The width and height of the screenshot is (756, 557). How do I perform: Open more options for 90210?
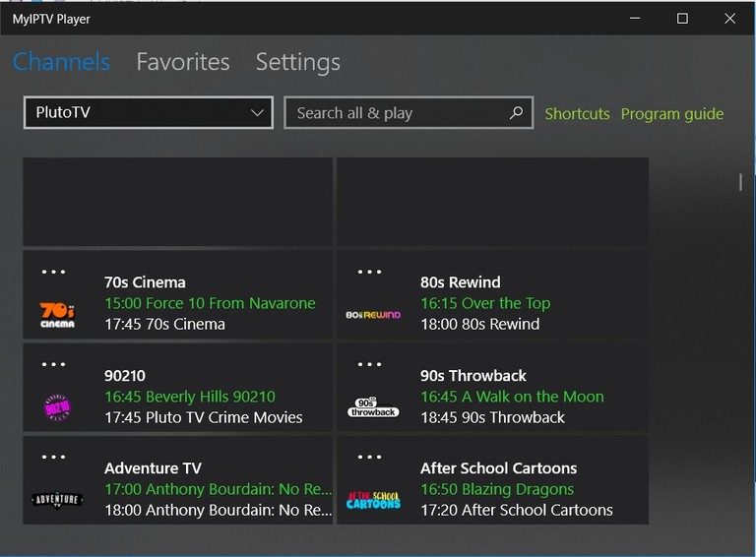[x=53, y=364]
